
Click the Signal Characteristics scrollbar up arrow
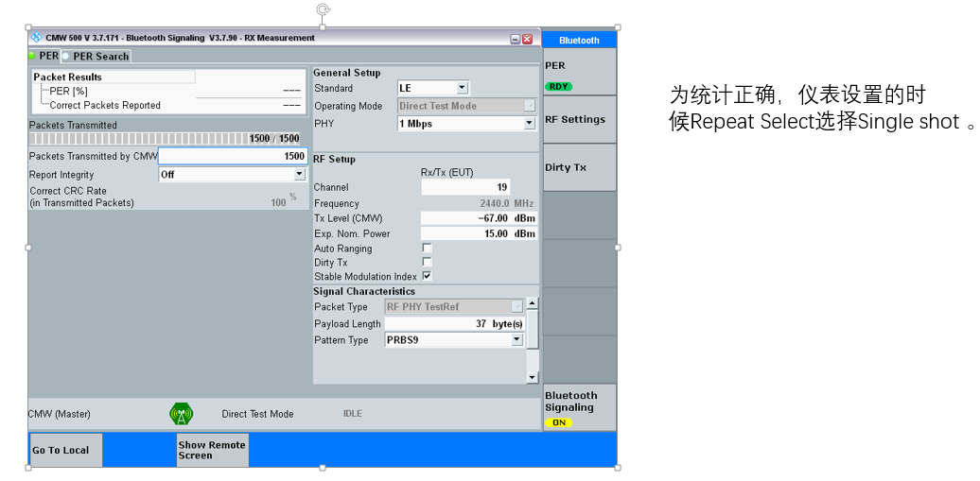[532, 303]
